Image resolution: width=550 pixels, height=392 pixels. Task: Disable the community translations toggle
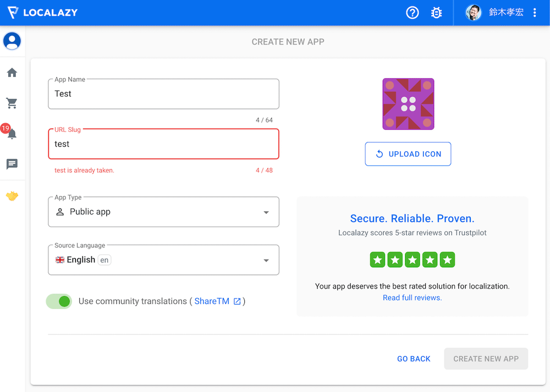tap(59, 301)
